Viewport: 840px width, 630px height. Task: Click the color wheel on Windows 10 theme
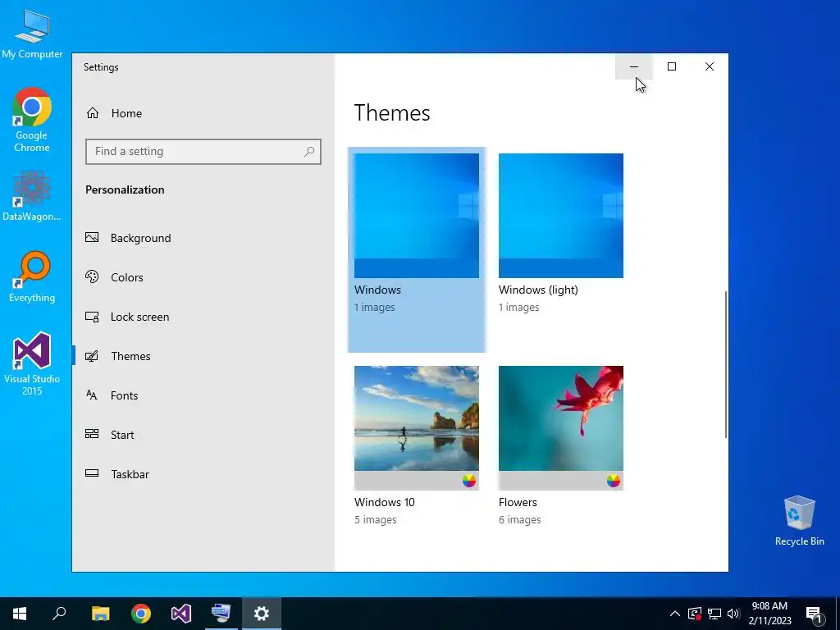click(468, 481)
